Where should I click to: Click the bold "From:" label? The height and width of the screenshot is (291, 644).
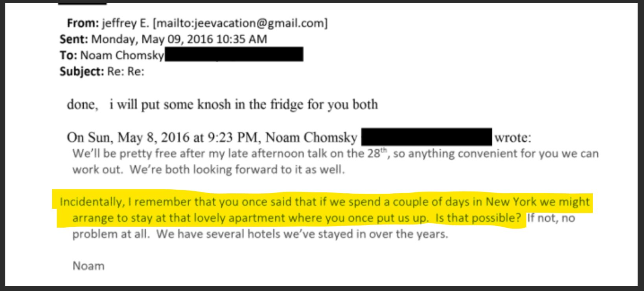(83, 23)
